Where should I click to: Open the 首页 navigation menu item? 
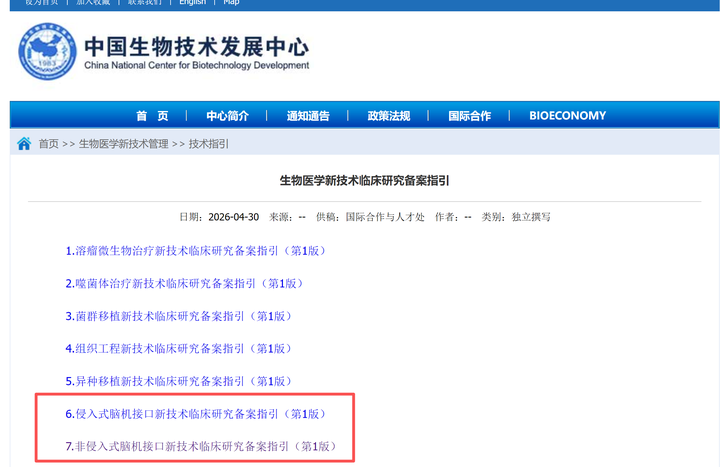point(152,116)
